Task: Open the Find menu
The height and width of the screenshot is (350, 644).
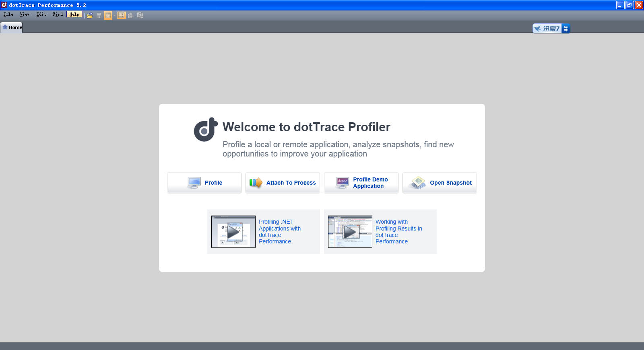Action: coord(58,14)
